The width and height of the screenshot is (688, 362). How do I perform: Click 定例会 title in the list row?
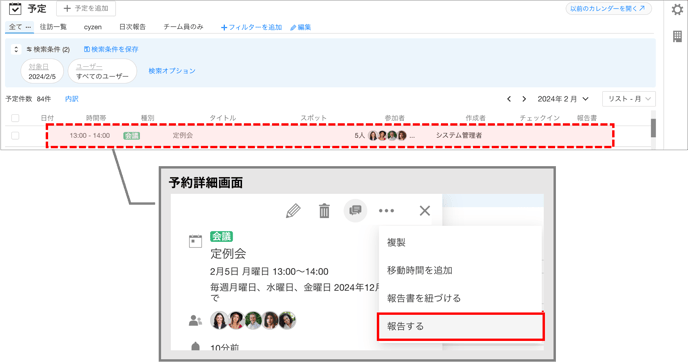click(183, 135)
